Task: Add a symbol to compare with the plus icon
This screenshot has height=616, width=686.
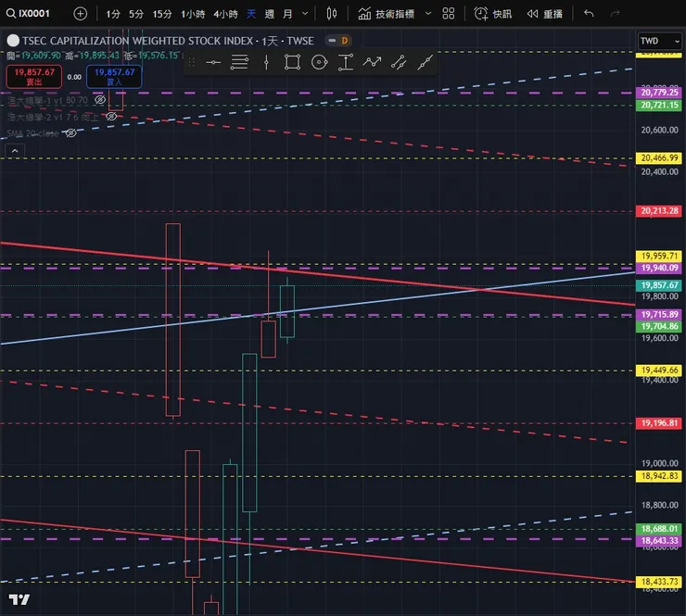Action: [80, 14]
